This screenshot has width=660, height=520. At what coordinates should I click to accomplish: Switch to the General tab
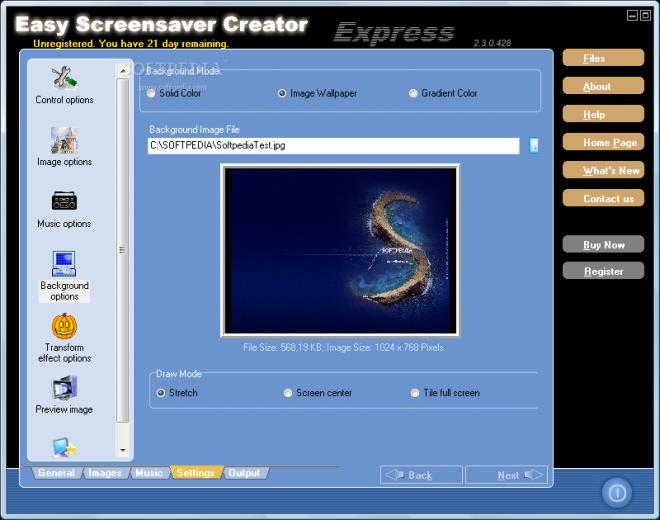56,473
